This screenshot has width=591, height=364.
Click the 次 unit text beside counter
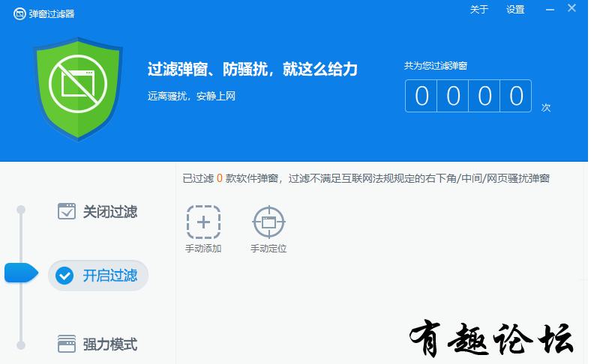546,108
